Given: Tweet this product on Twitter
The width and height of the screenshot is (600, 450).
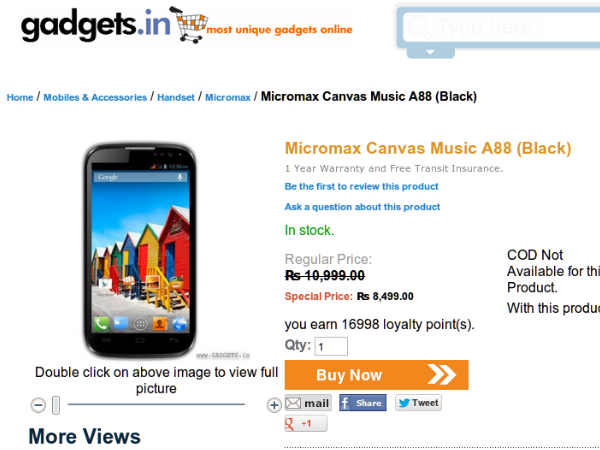Looking at the screenshot, I should [417, 403].
